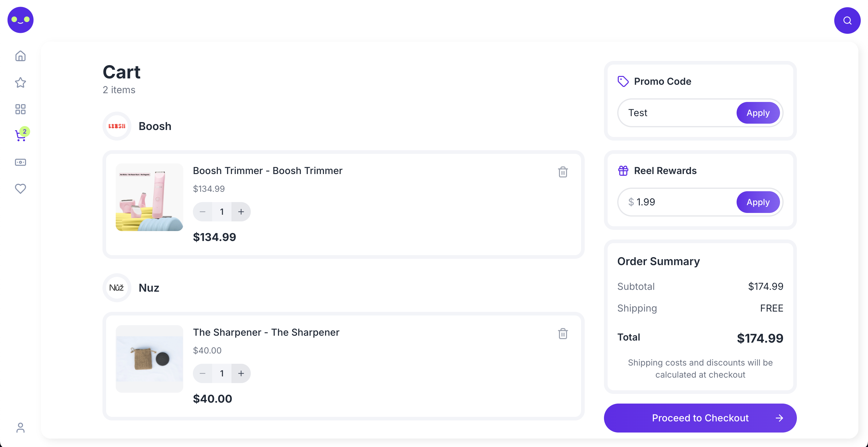Open the cash rewards icon in sidebar
The height and width of the screenshot is (447, 868).
tap(20, 163)
